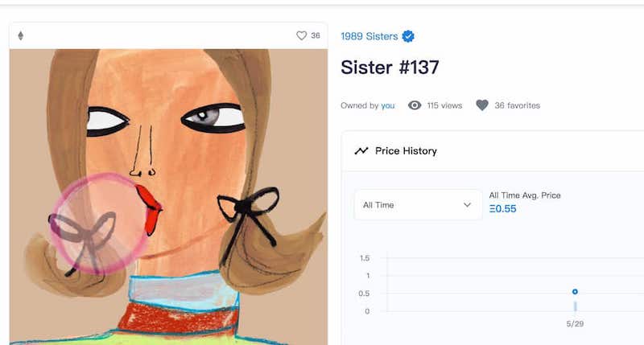The image size is (644, 345).
Task: Click the chevron arrow in the All Time selector
Action: 467,205
